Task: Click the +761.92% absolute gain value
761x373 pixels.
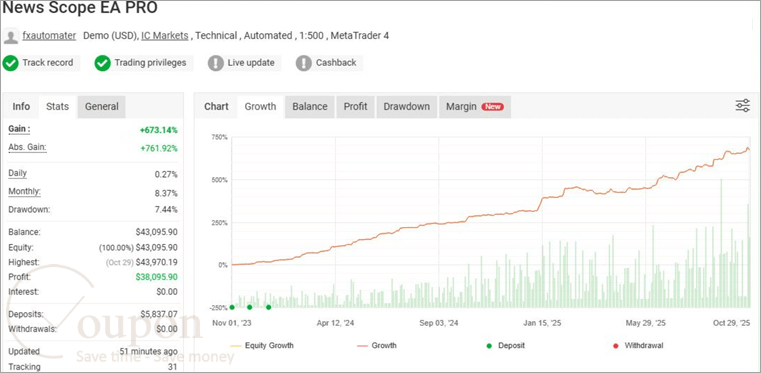Action: point(159,148)
